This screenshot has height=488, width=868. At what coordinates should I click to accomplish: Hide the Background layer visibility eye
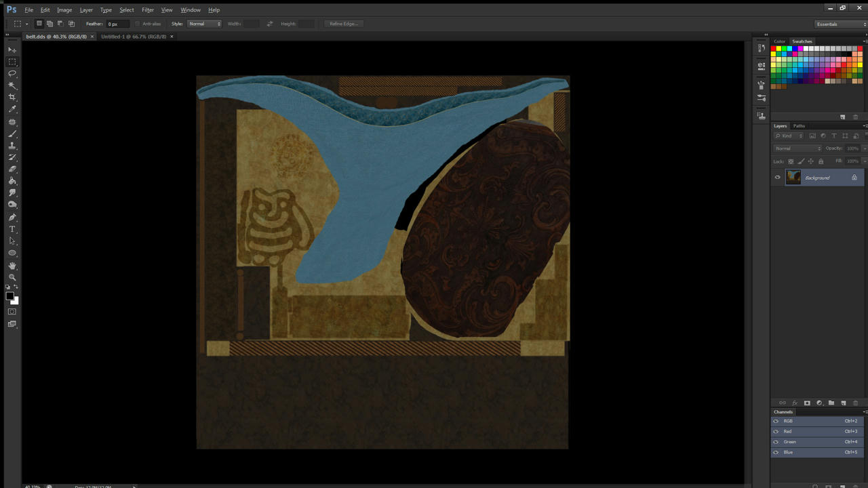point(778,178)
